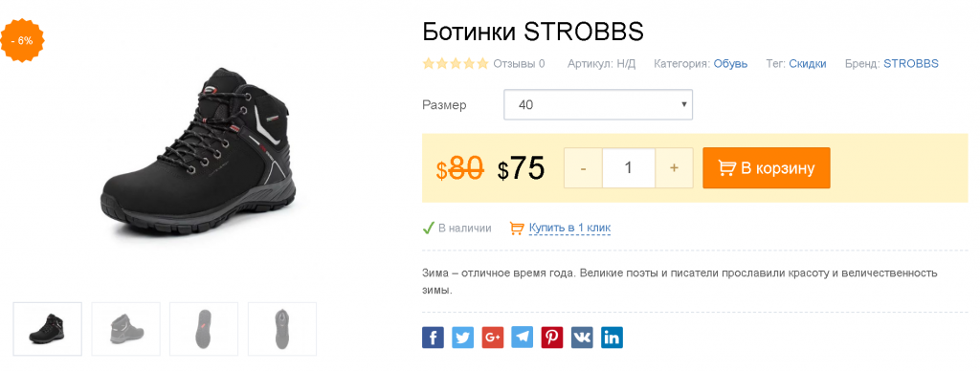Screen dimensions: 980x371
Task: Open the Обувь category link
Action: click(x=730, y=64)
